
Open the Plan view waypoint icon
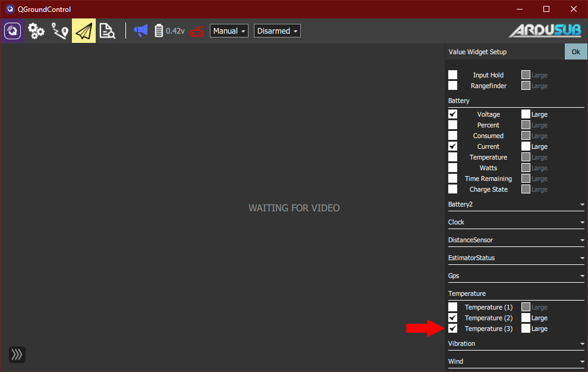click(60, 31)
